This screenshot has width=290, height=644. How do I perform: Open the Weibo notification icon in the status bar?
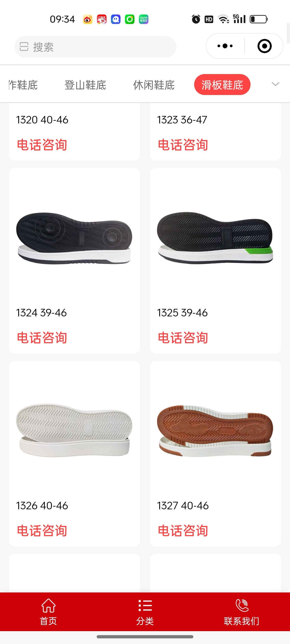(x=88, y=19)
